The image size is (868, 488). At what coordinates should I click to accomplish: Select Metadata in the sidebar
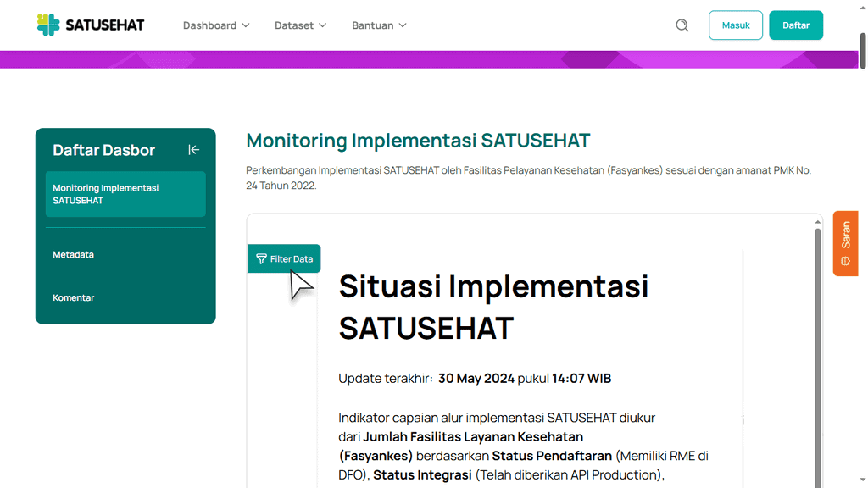(x=73, y=254)
